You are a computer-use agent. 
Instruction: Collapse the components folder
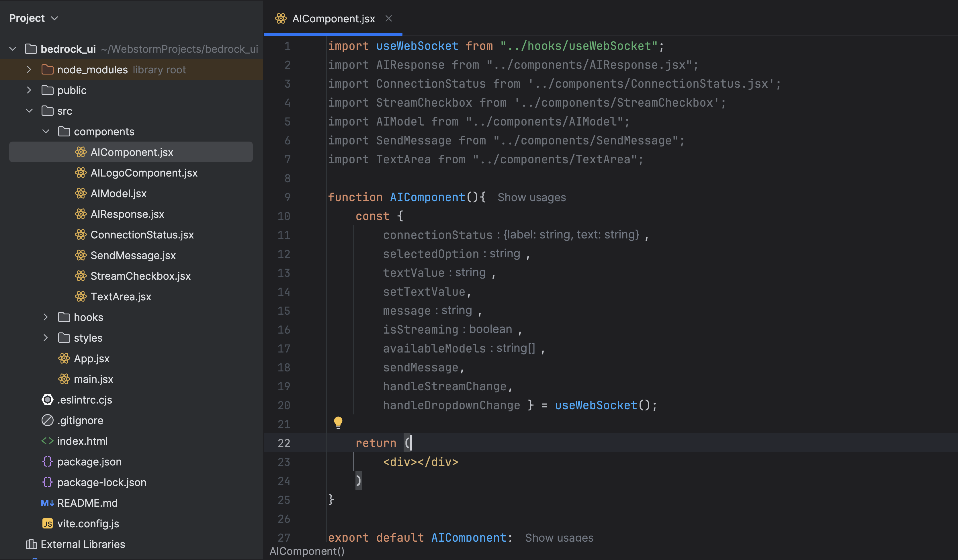click(46, 132)
